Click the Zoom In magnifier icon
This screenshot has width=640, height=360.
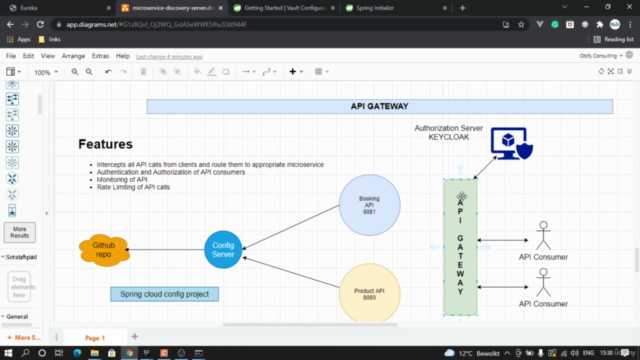[75, 72]
